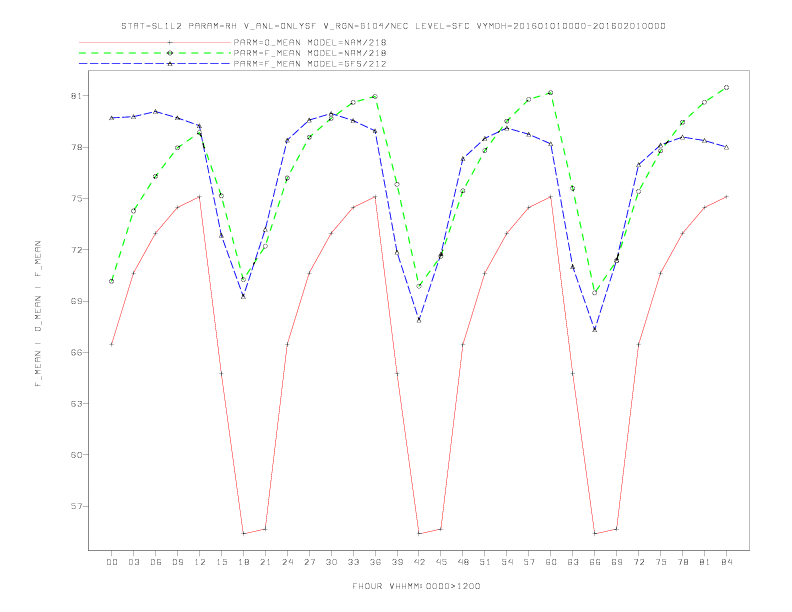The image size is (792, 612).
Task: Click x-axis tick label 12
Action: click(x=200, y=562)
